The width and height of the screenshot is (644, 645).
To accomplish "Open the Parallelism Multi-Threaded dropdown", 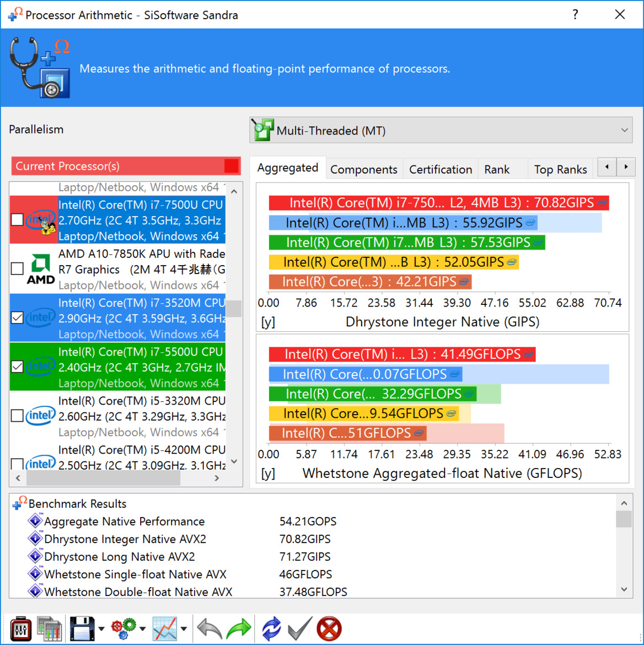I will 441,130.
